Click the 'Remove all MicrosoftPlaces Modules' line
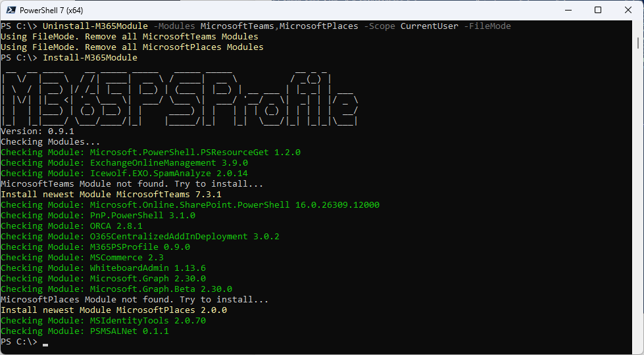This screenshot has width=644, height=355. coord(132,47)
